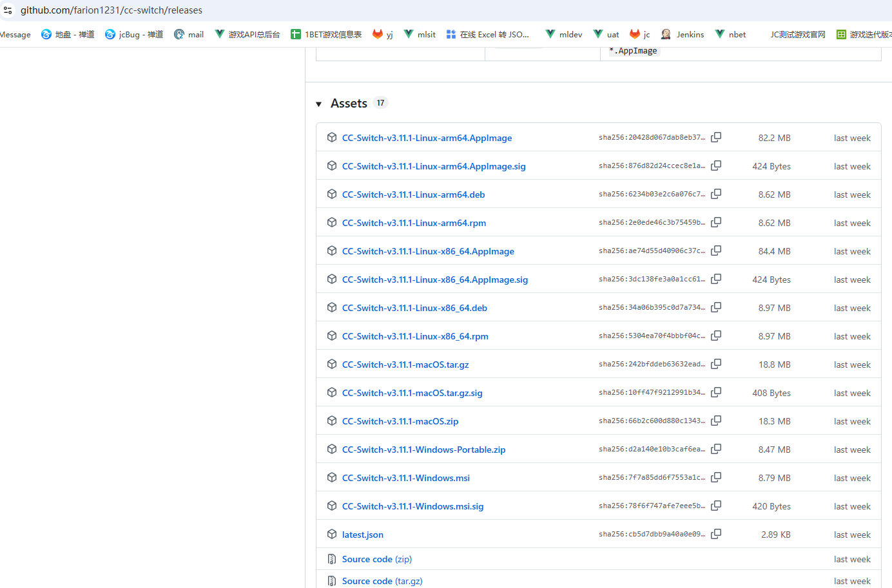Download Source code (zip)
Image resolution: width=892 pixels, height=588 pixels.
(376, 559)
